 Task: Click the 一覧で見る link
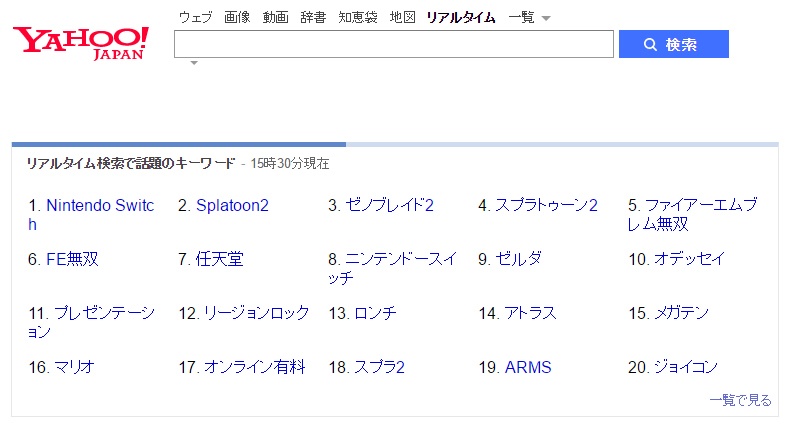[740, 400]
